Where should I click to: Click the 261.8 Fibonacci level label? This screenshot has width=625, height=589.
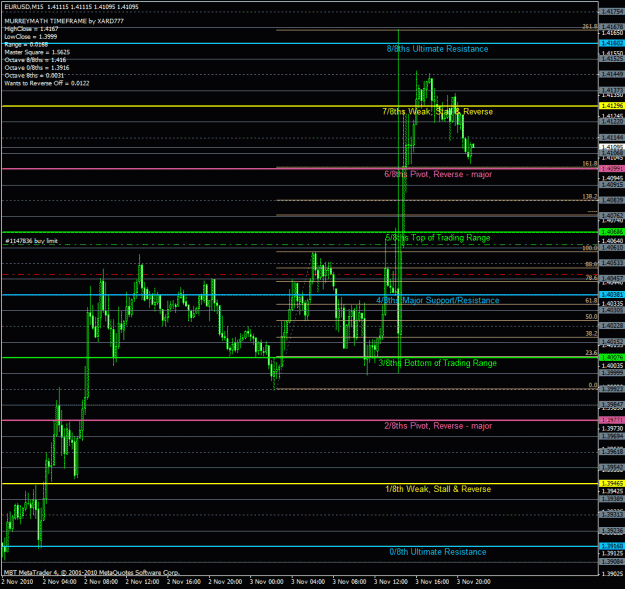pyautogui.click(x=590, y=27)
